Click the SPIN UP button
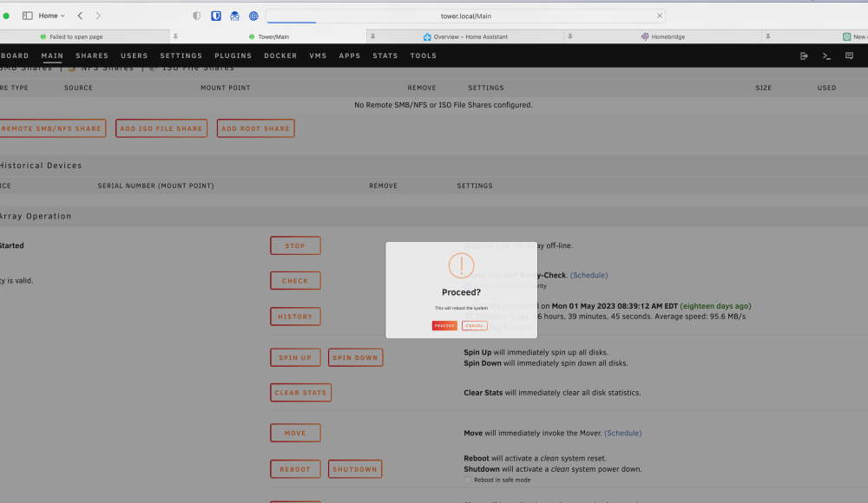Image resolution: width=868 pixels, height=503 pixels. point(295,357)
